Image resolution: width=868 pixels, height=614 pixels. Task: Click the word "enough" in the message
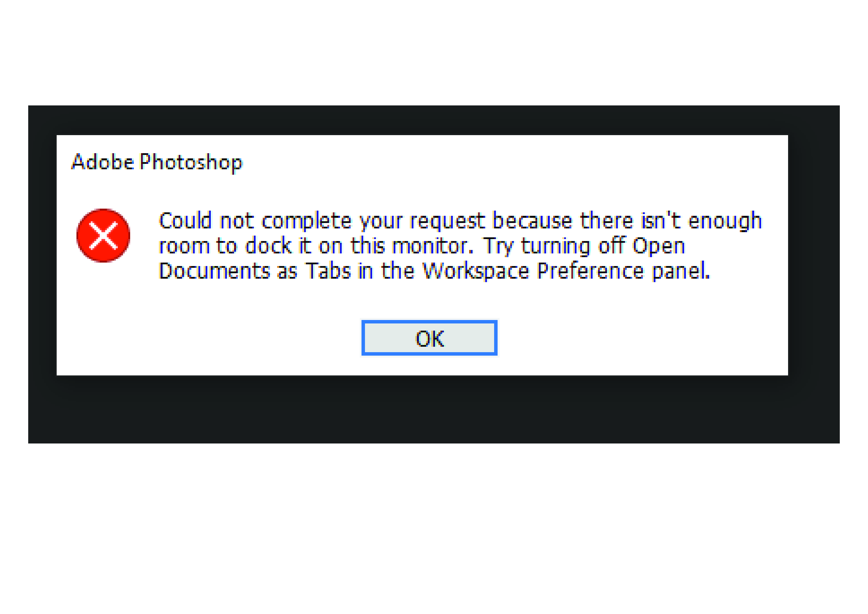pyautogui.click(x=725, y=221)
